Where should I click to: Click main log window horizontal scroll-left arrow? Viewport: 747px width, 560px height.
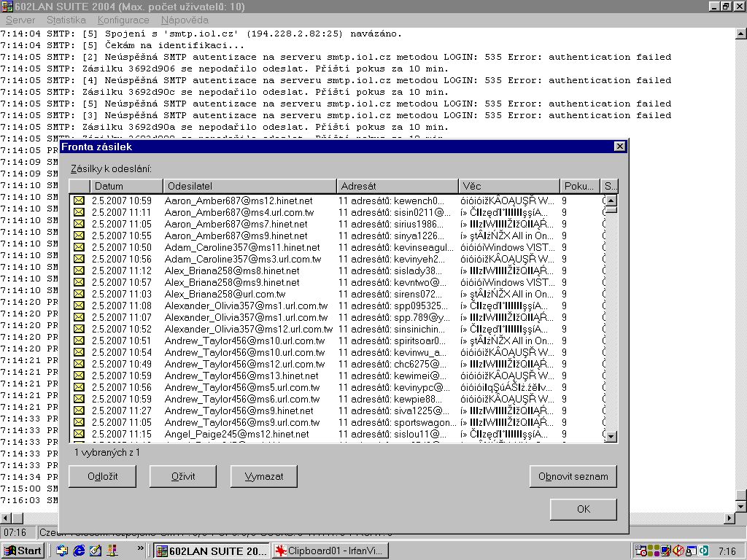click(6, 518)
